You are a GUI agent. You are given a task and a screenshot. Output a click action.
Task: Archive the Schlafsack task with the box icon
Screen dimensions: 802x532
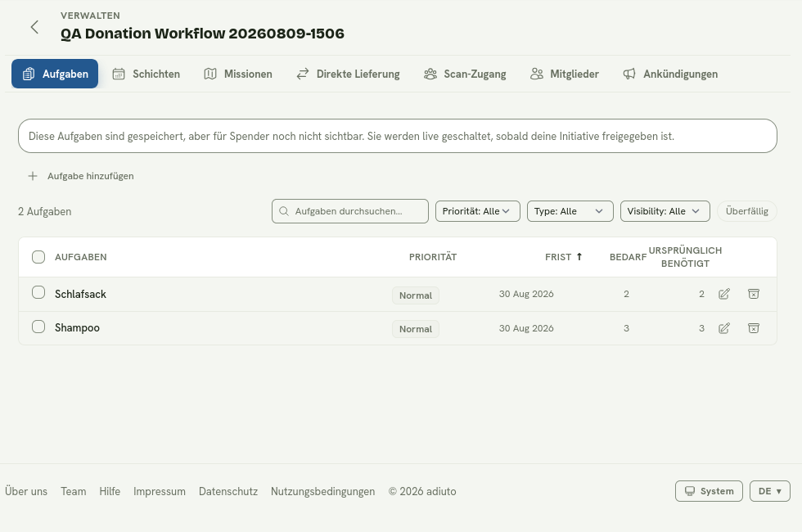[x=754, y=294]
